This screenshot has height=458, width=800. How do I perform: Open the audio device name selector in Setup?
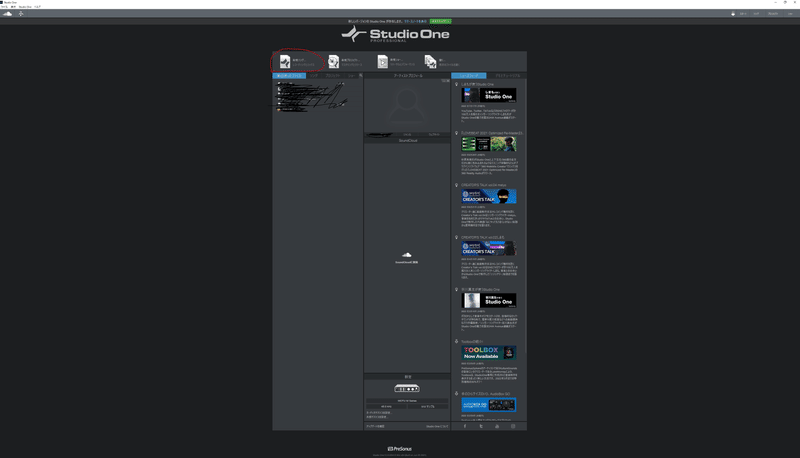point(407,400)
